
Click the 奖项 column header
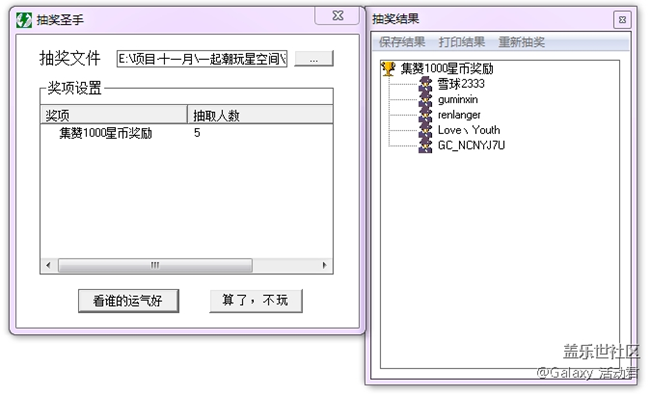coord(114,115)
